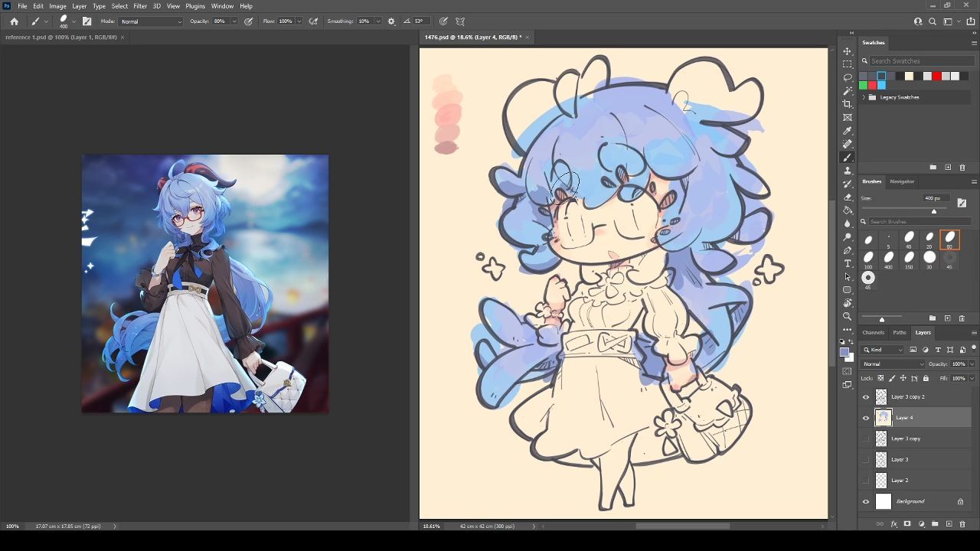Screen dimensions: 980x551
Task: Show Layer 2 visibility
Action: point(866,480)
